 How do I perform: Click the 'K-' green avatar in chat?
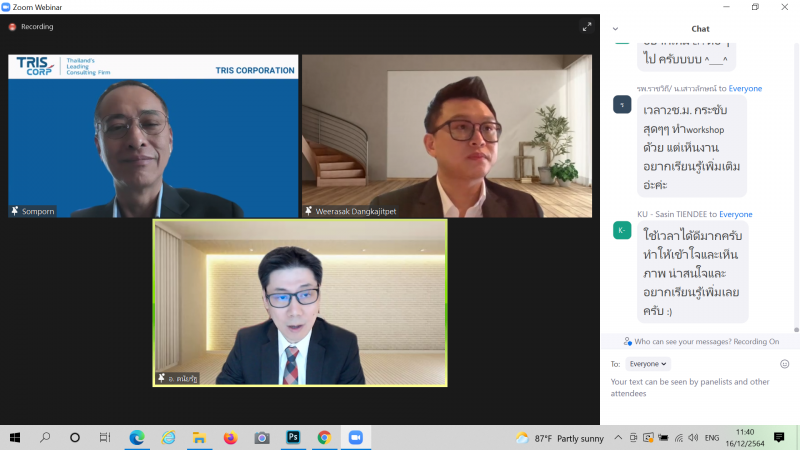coord(622,230)
